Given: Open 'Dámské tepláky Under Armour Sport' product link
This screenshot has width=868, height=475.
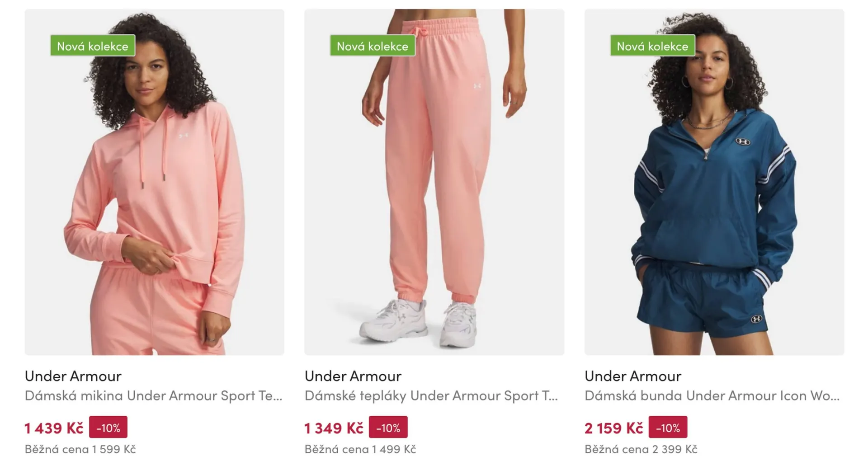Looking at the screenshot, I should click(x=431, y=395).
